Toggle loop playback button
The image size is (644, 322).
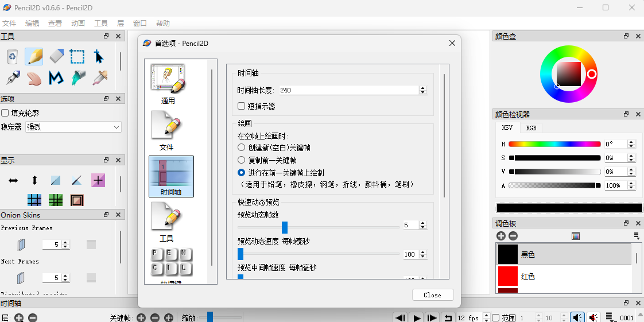click(x=448, y=317)
